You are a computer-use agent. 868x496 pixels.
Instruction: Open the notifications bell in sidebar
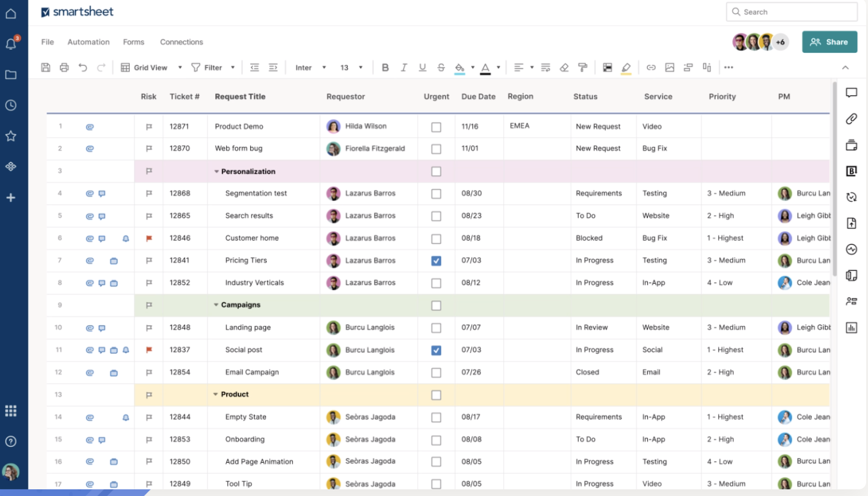tap(11, 44)
